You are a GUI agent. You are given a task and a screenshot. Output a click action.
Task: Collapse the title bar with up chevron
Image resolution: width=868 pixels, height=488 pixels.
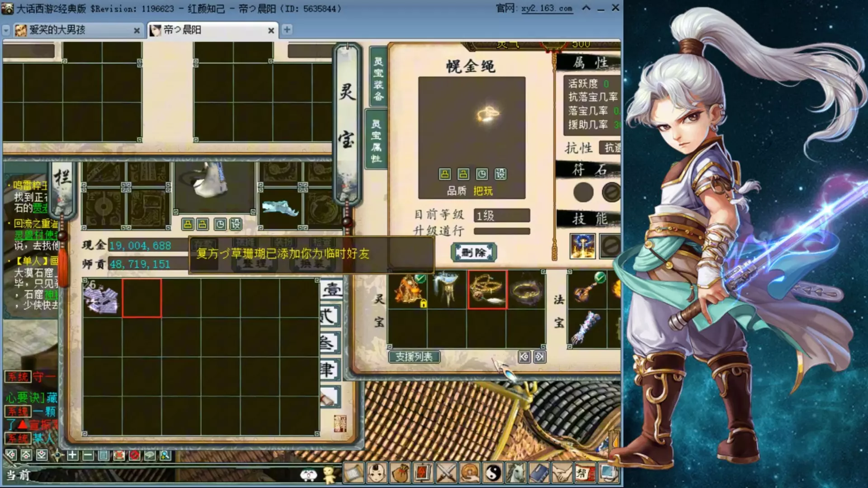(586, 8)
